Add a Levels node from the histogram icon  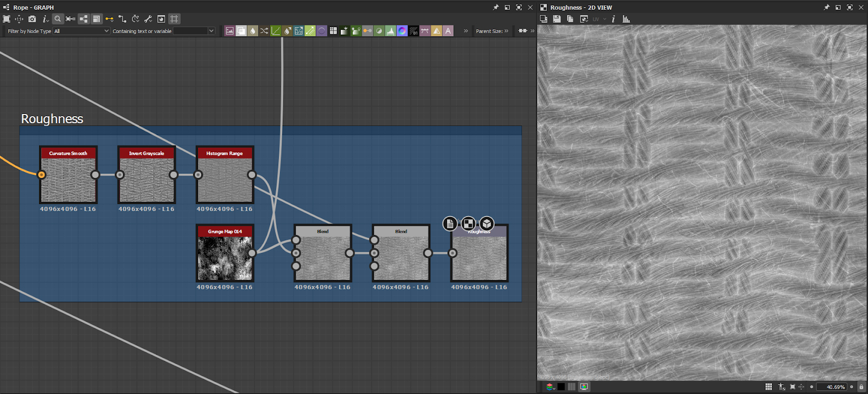390,31
